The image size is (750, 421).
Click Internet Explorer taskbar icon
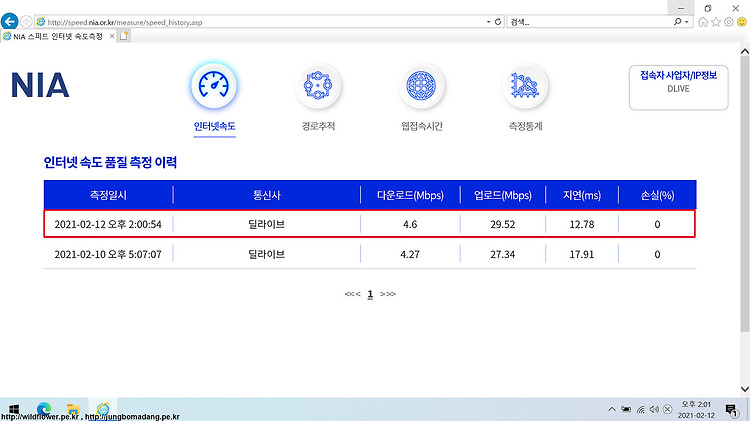click(x=103, y=409)
